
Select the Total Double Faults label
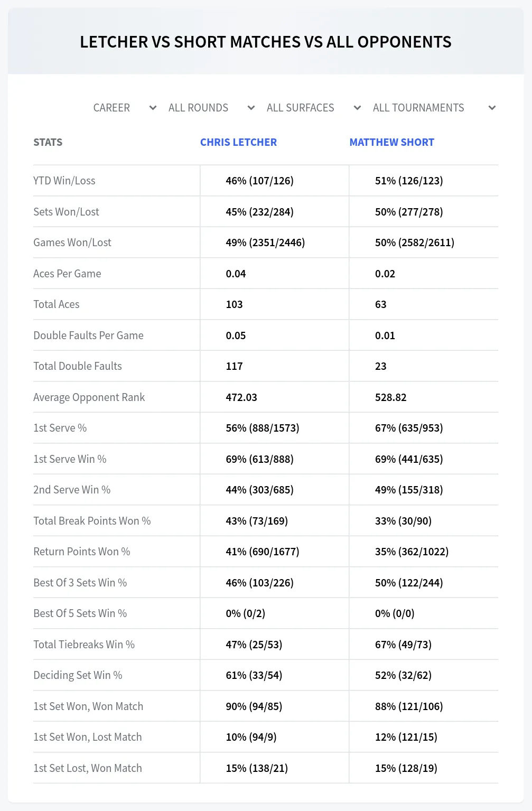pos(77,366)
